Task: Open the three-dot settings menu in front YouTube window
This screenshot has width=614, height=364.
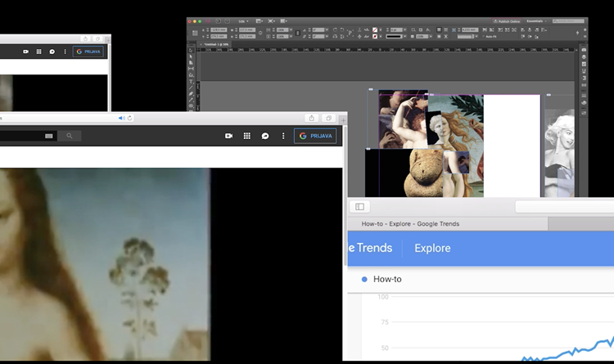Action: click(284, 136)
